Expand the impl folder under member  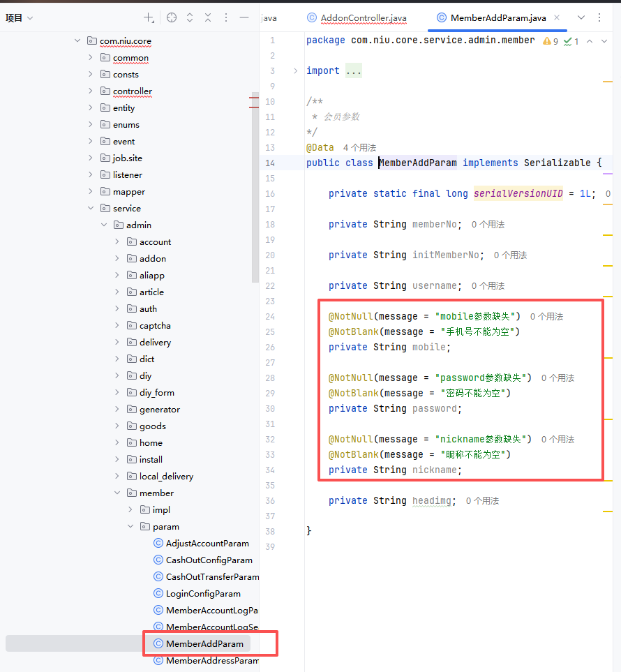point(130,510)
